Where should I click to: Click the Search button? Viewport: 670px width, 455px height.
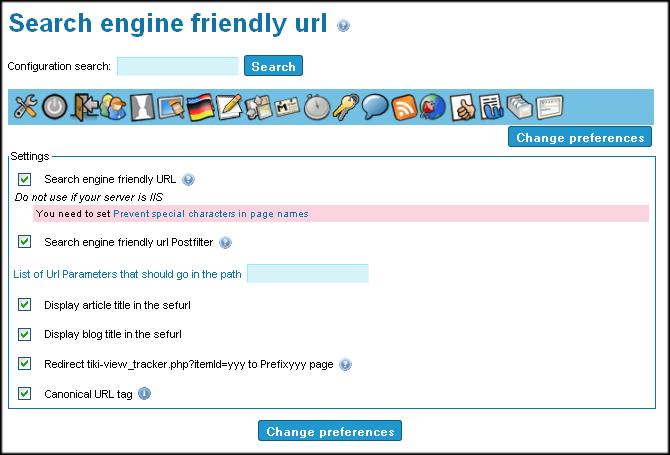pos(273,66)
